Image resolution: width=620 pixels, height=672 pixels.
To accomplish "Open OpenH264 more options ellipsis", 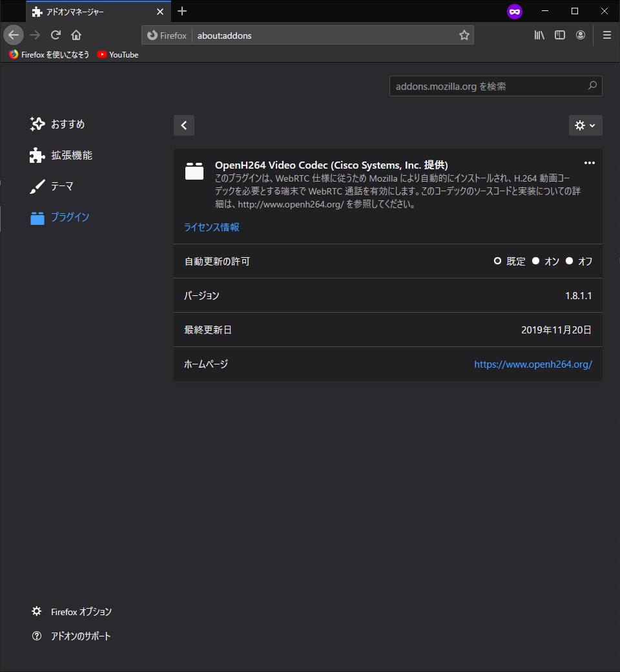I will (x=589, y=163).
